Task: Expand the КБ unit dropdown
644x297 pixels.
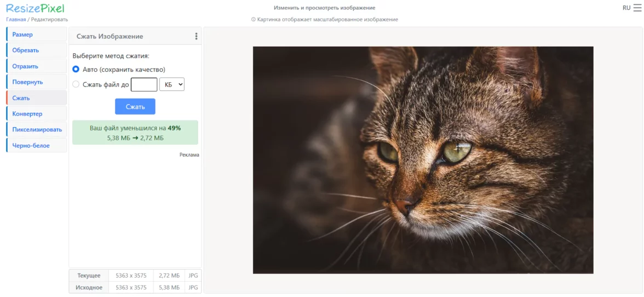Action: pos(171,84)
